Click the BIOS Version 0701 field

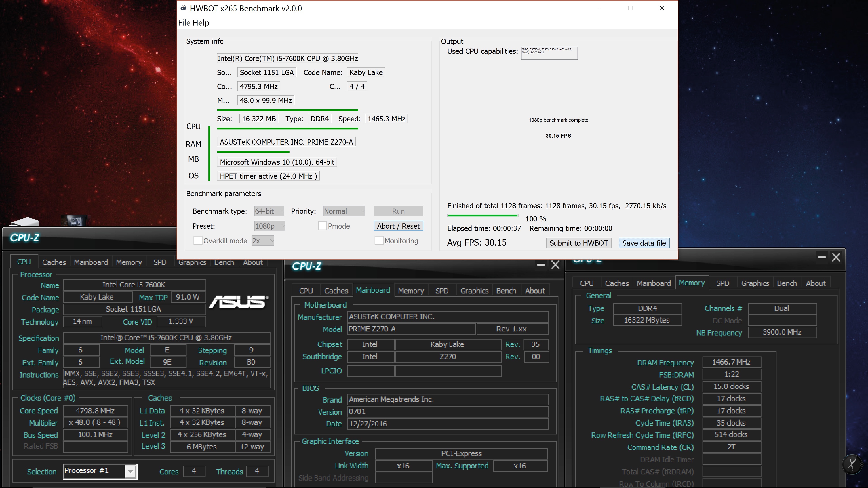tap(448, 412)
